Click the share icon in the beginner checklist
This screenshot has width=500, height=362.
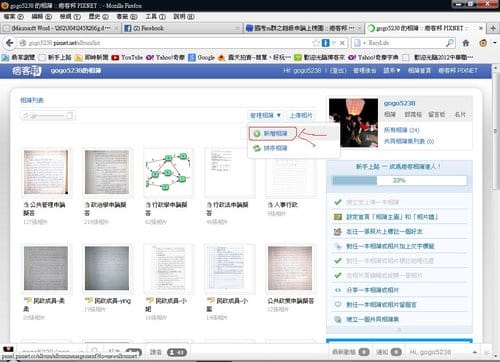pyautogui.click(x=338, y=290)
